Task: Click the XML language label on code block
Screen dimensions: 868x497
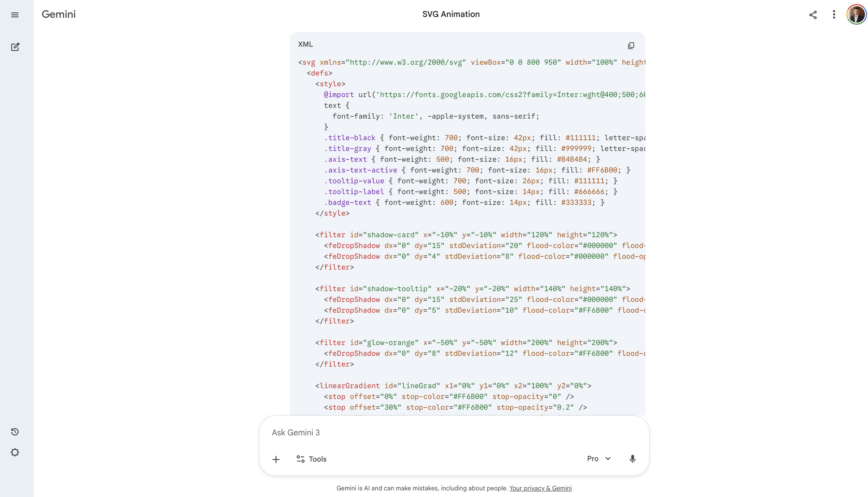Action: 305,44
